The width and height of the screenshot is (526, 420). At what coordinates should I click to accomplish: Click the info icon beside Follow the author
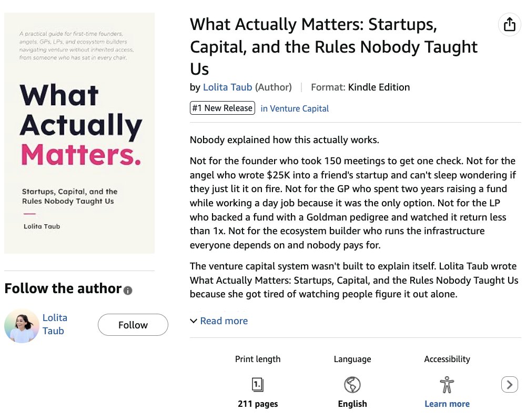[128, 291]
